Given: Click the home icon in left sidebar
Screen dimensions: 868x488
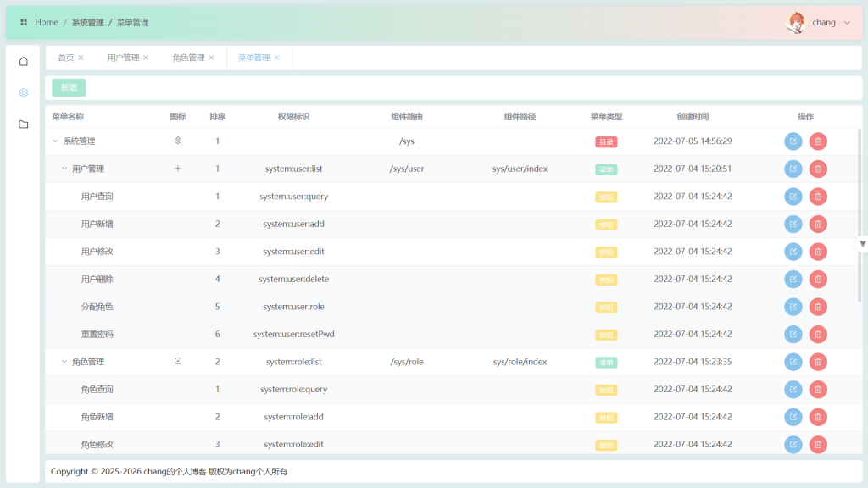Looking at the screenshot, I should [x=24, y=61].
